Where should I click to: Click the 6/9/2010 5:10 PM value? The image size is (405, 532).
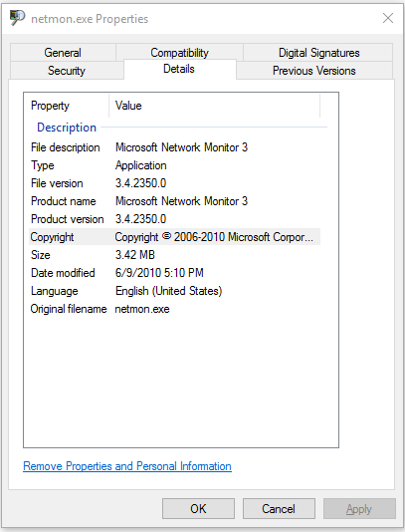coord(159,273)
